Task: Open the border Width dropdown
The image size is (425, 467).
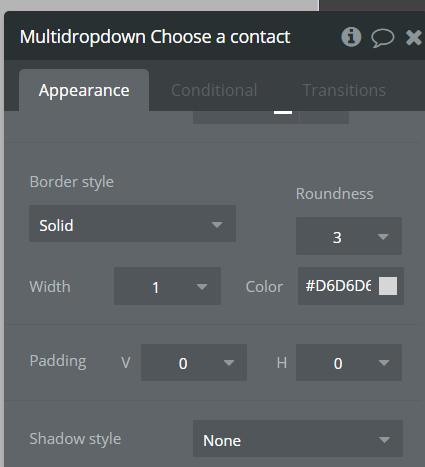Action: point(167,286)
